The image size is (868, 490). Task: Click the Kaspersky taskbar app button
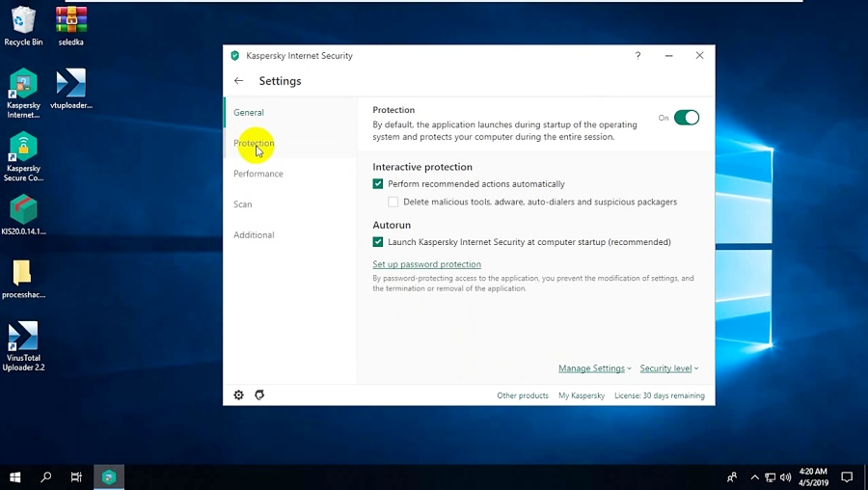pos(108,476)
